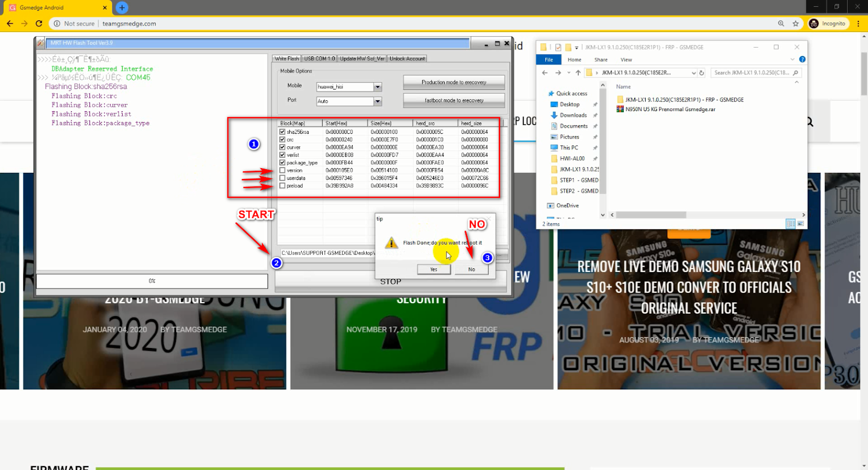Click the 0% flash progress bar
Image resolution: width=868 pixels, height=470 pixels.
(x=152, y=281)
